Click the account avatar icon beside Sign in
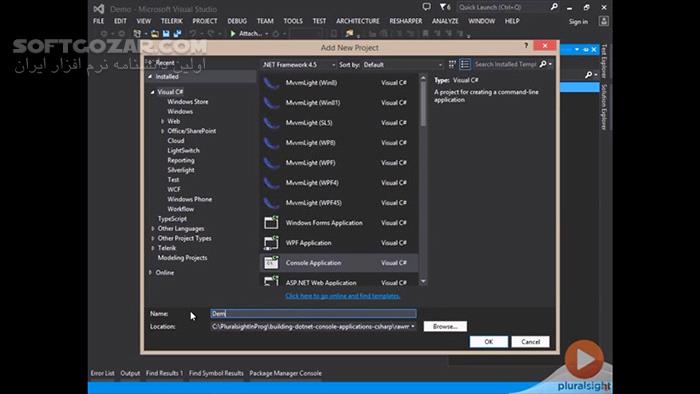The image size is (700, 394). [604, 21]
